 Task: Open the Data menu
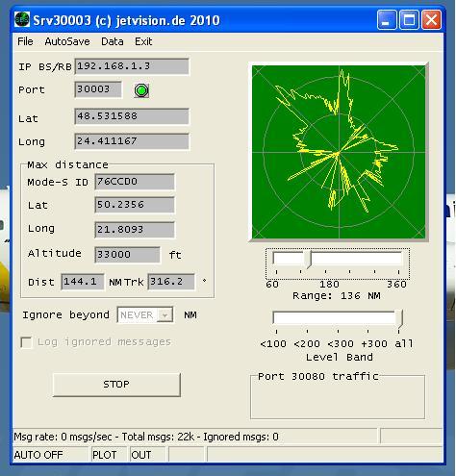click(x=113, y=41)
